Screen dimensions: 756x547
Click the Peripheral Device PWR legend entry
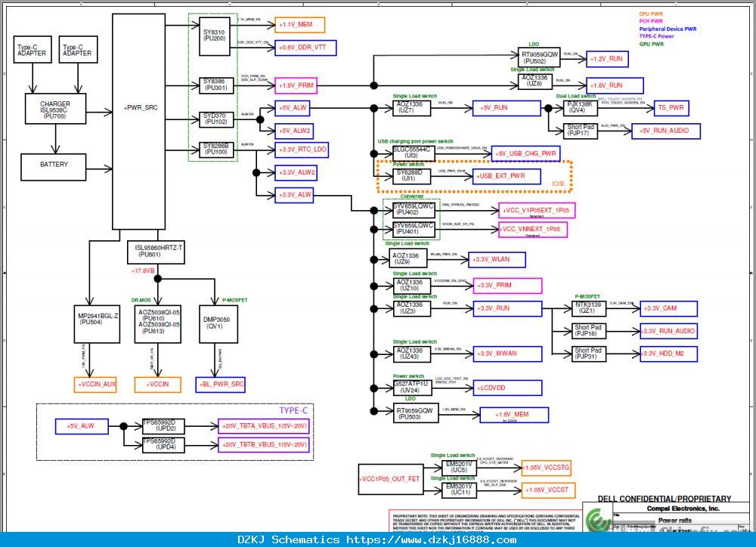668,29
